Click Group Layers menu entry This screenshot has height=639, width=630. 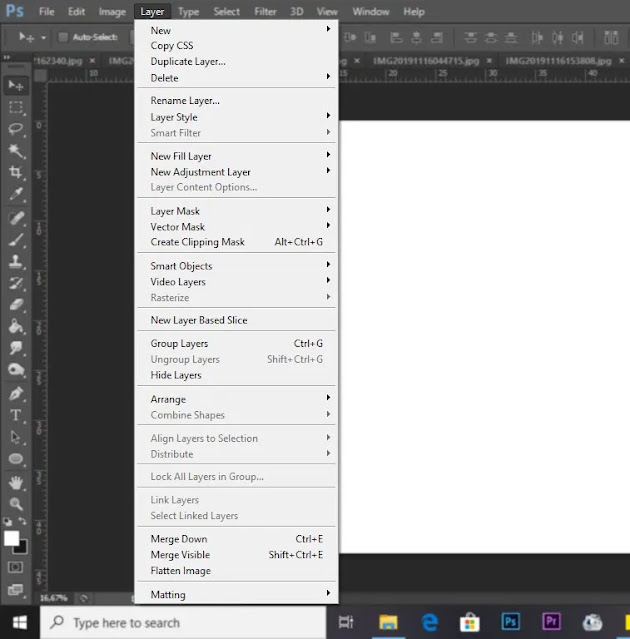[236, 344]
